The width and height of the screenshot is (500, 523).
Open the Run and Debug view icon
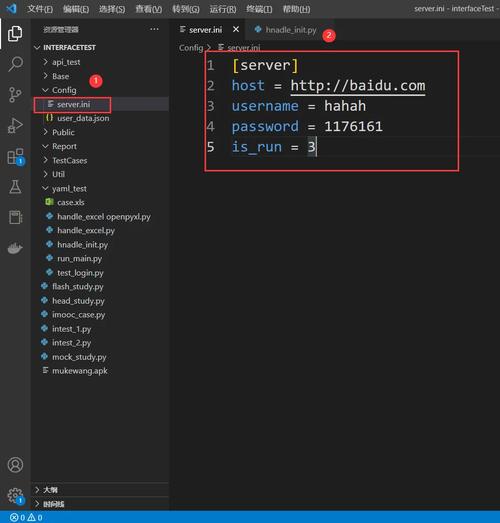tap(15, 126)
